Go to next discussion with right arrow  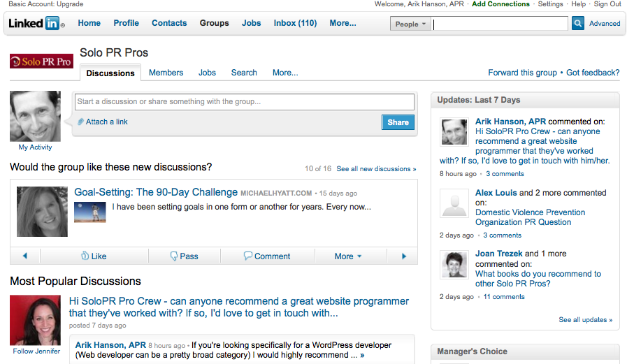(403, 256)
